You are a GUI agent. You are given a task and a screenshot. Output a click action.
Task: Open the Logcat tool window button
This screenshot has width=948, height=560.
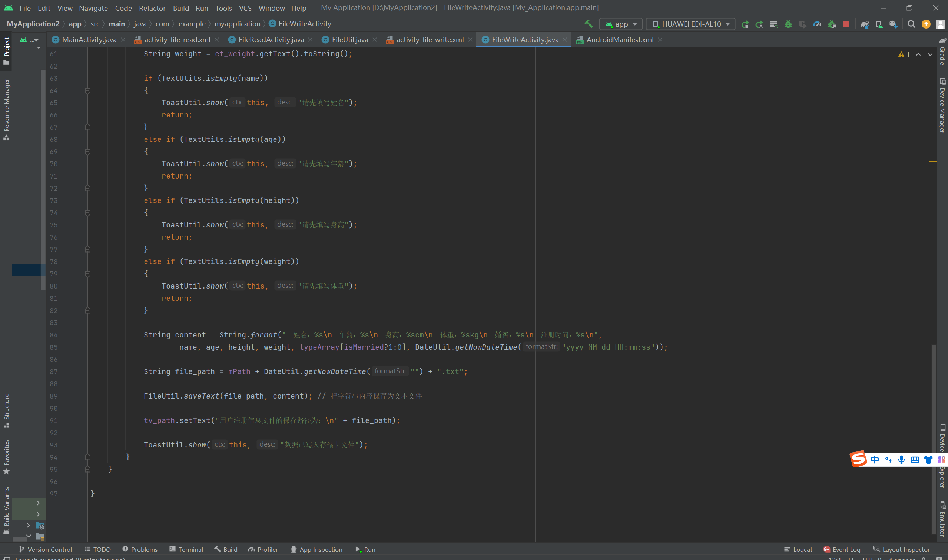tap(798, 549)
